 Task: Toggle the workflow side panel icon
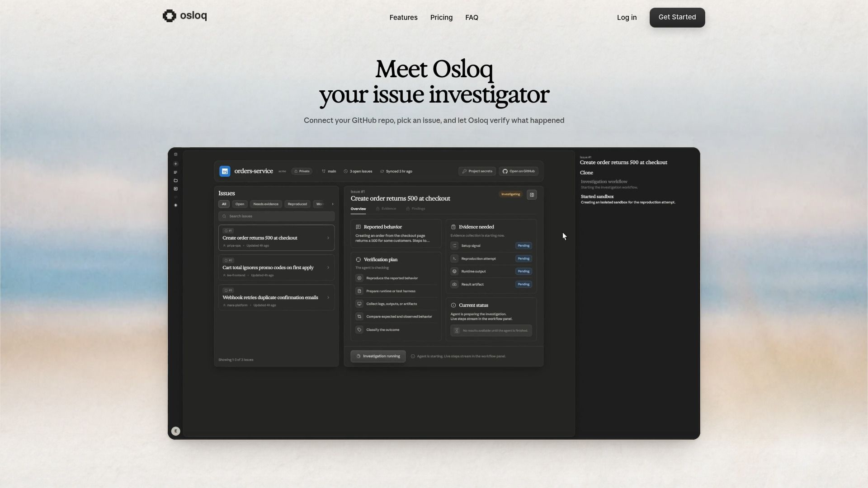[x=532, y=195]
